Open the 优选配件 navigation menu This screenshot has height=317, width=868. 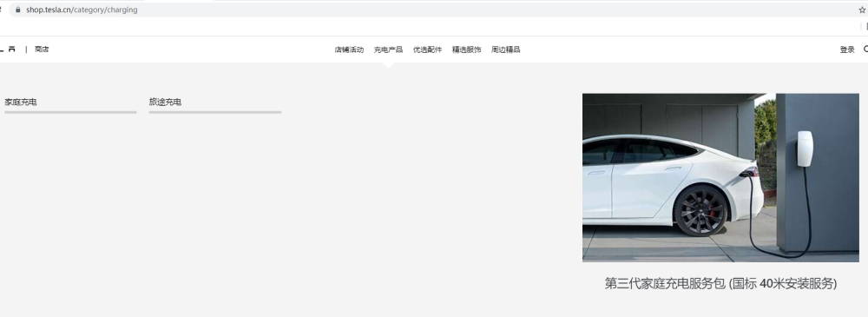(x=427, y=50)
